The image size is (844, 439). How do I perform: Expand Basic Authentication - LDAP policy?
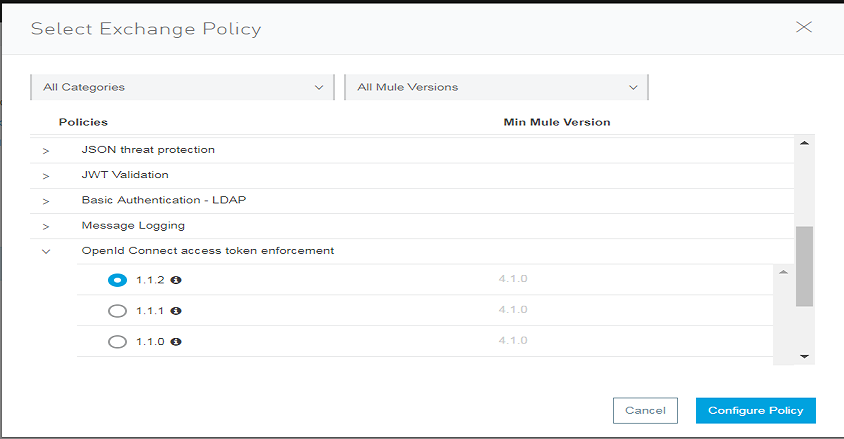pos(46,201)
